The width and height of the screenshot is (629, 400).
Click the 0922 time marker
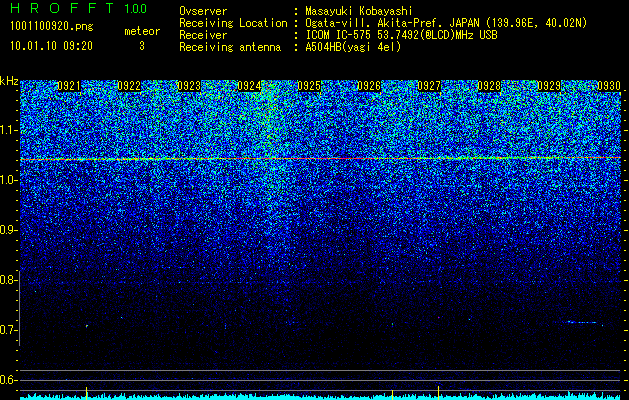tap(129, 86)
